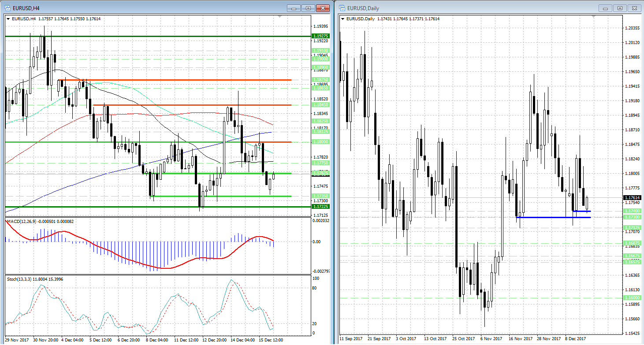The height and width of the screenshot is (345, 644).
Task: Click the EURUSD,Daily window title bar text
Action: (x=363, y=8)
